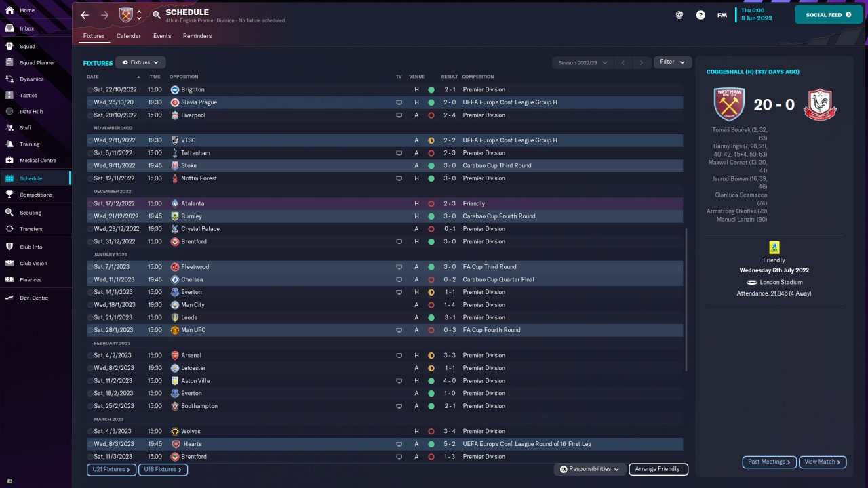The image size is (868, 488).
Task: Open the Staff icon in the sidebar
Action: click(9, 128)
